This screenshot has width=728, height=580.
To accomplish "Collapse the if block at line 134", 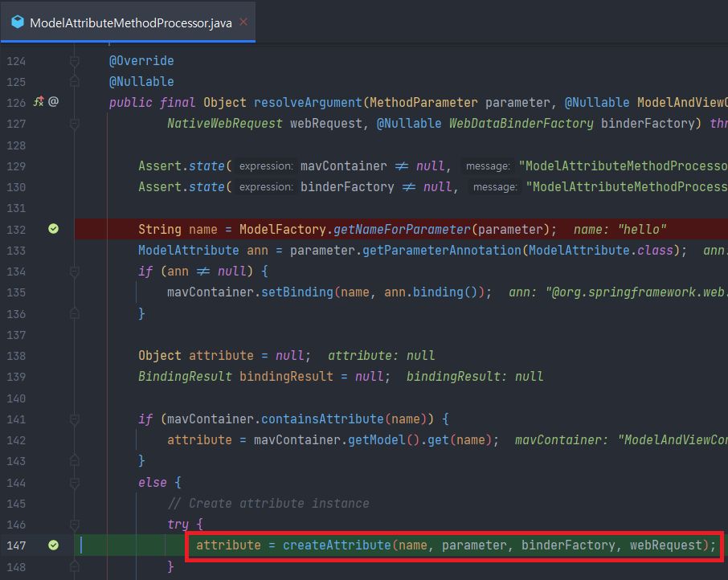I will tap(74, 272).
